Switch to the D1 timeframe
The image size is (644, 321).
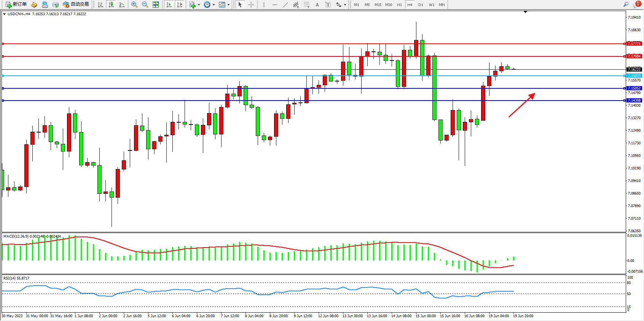pos(421,5)
